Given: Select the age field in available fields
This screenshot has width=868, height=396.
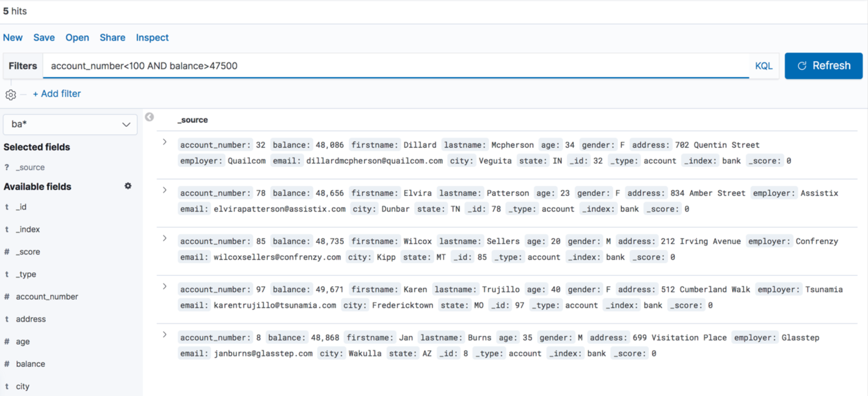Looking at the screenshot, I should pyautogui.click(x=23, y=342).
